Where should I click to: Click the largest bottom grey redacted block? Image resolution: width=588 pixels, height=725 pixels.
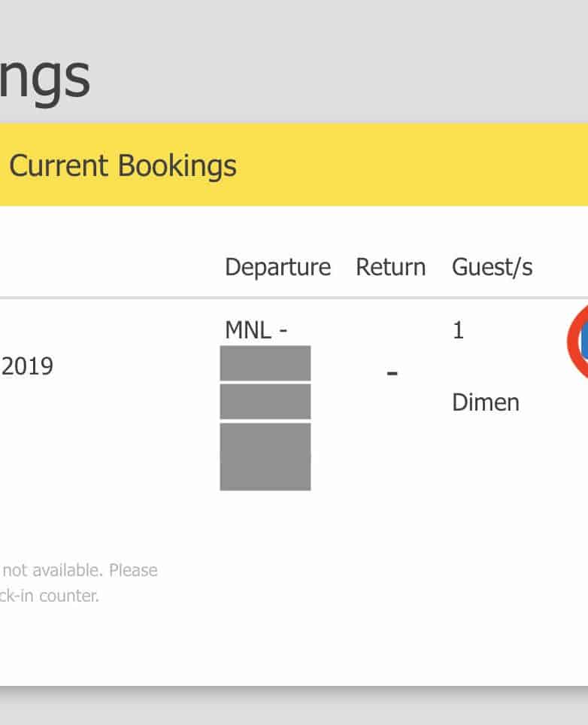coord(265,457)
